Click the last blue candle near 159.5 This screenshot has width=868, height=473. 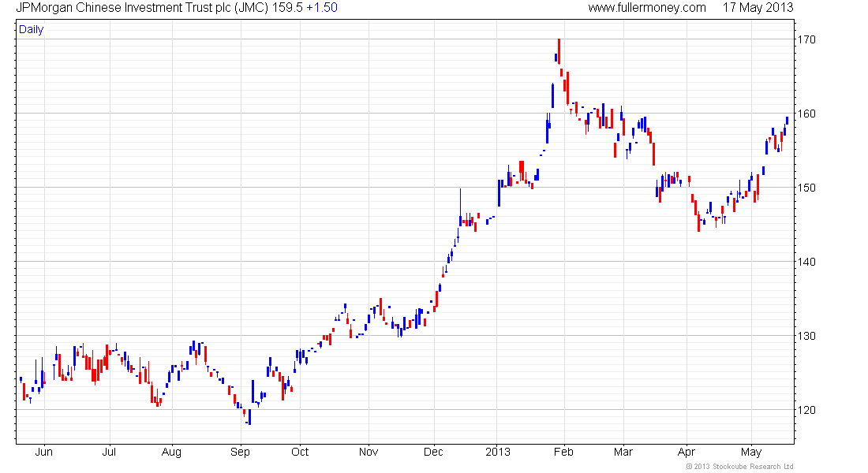pos(788,121)
